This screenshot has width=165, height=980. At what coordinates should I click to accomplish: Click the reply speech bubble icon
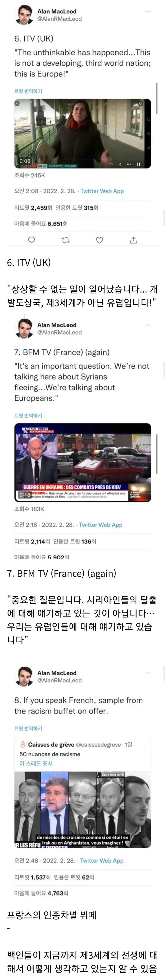coord(32,240)
